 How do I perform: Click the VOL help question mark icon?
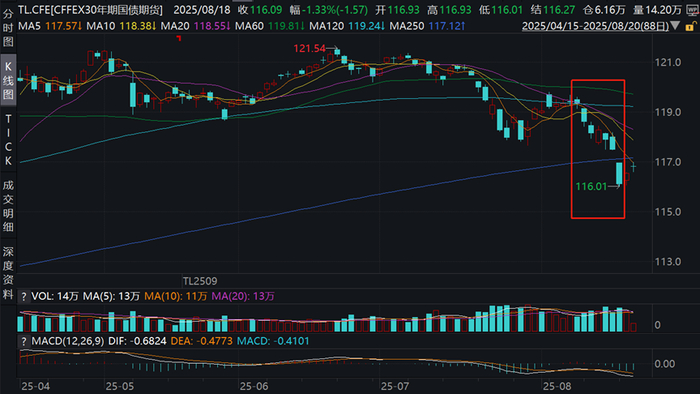[x=24, y=296]
